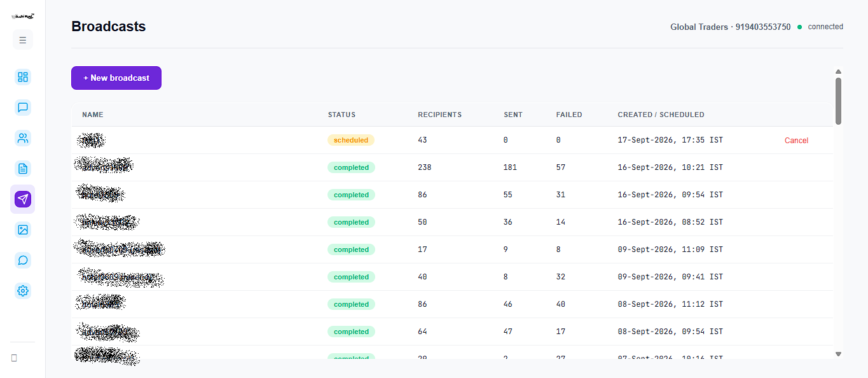
Task: Select the paper-plane broadcasts icon
Action: pyautogui.click(x=23, y=199)
